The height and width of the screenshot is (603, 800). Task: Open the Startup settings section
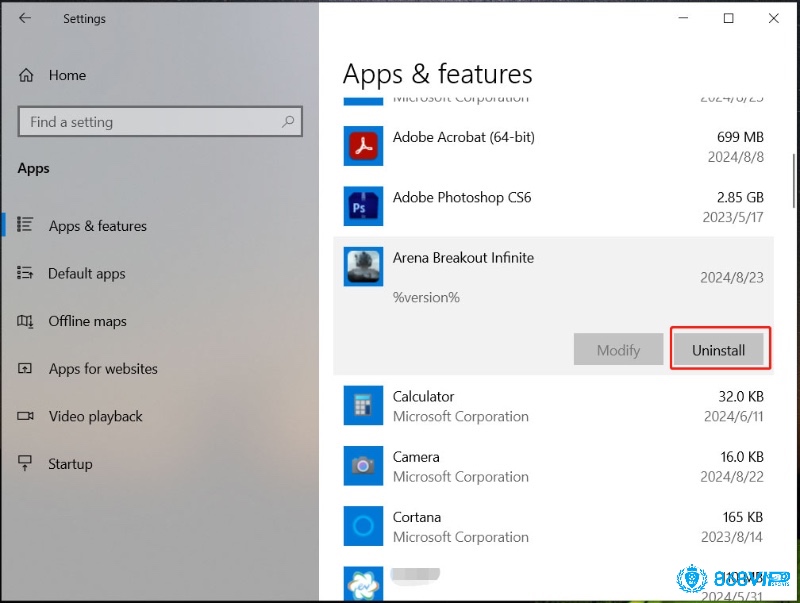(x=68, y=464)
